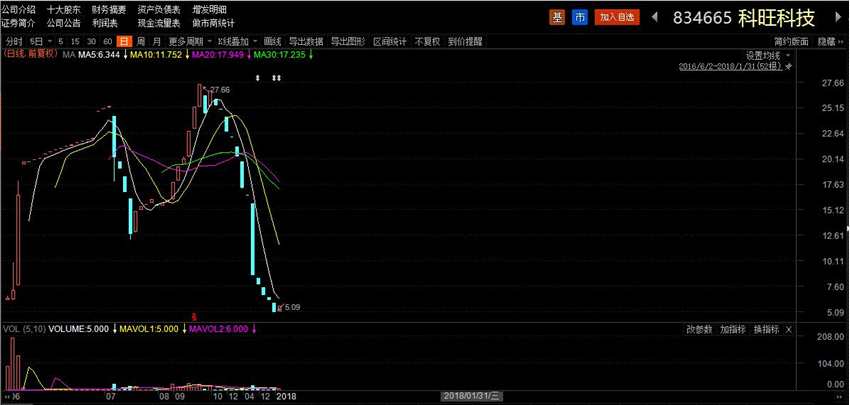Click the orange 基 fund icon
This screenshot has height=405, width=850.
[557, 17]
